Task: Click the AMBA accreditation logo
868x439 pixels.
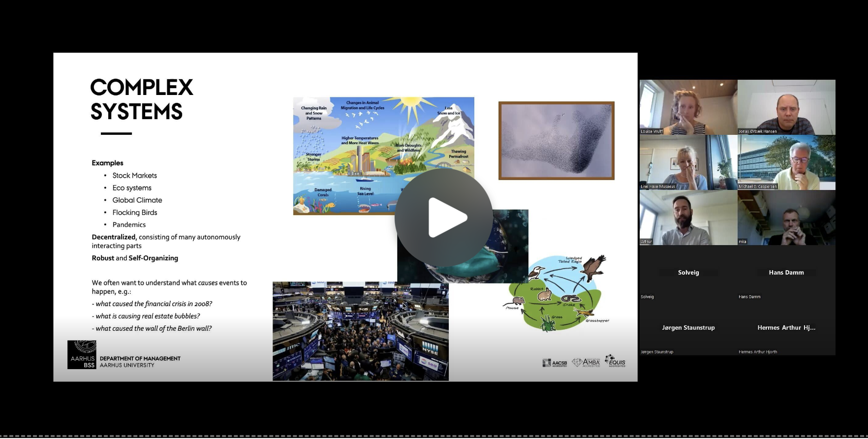Action: click(x=586, y=363)
